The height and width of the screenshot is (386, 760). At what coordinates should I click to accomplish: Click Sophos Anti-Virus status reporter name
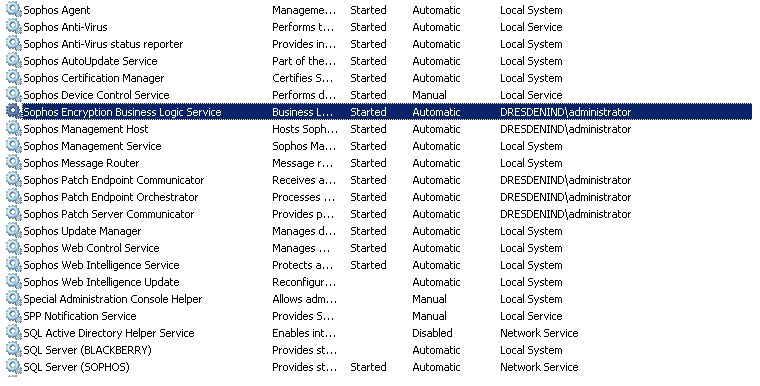pyautogui.click(x=103, y=44)
